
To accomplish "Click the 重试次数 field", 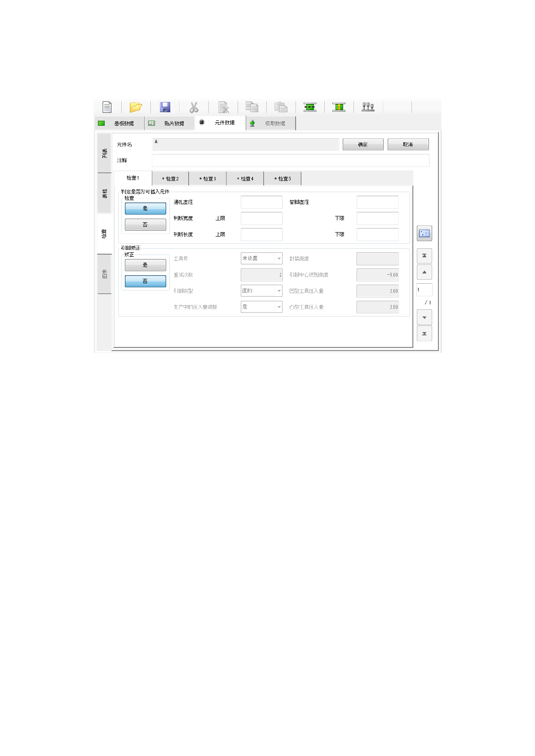I will click(261, 275).
